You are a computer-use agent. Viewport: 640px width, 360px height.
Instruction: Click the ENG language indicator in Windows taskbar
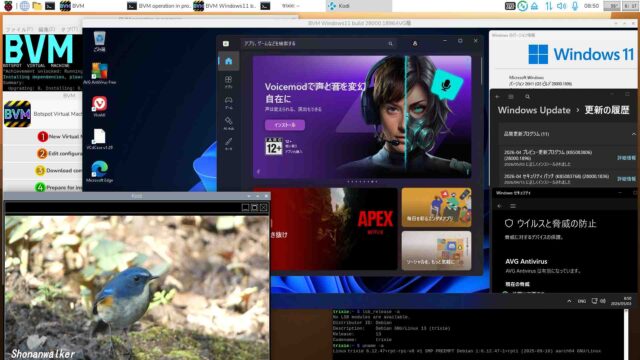coord(582,301)
